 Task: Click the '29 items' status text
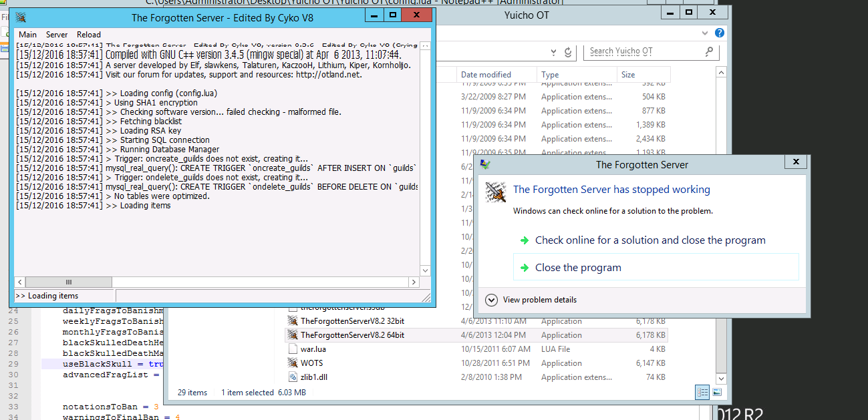click(x=192, y=393)
